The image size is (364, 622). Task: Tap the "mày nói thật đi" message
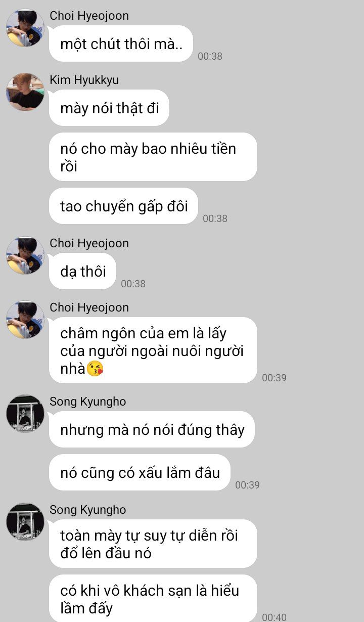pos(109,108)
